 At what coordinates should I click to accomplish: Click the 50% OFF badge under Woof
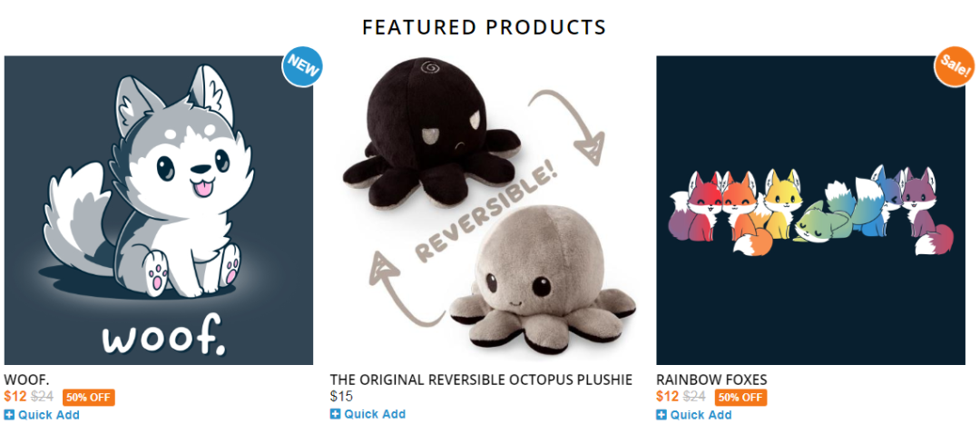(88, 397)
